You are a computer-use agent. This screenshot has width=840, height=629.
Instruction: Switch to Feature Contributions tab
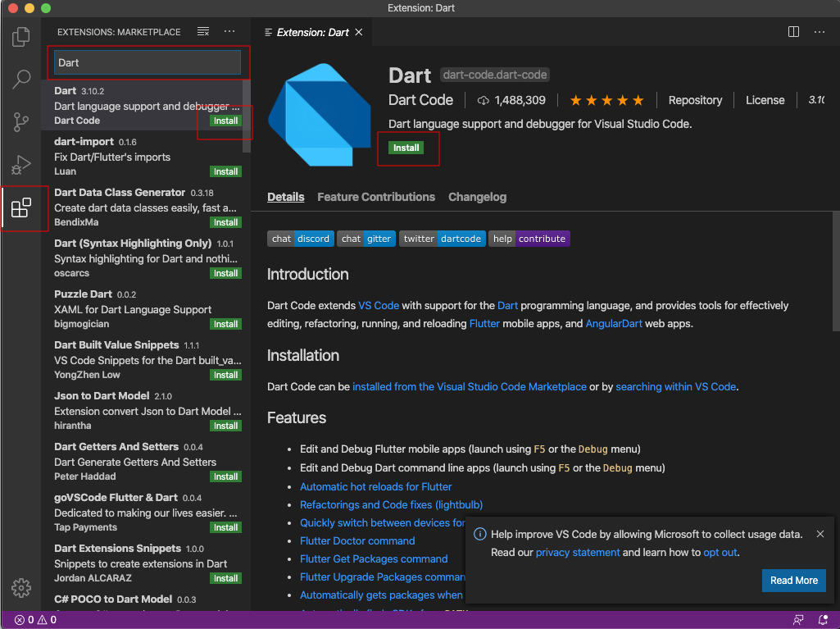[376, 197]
